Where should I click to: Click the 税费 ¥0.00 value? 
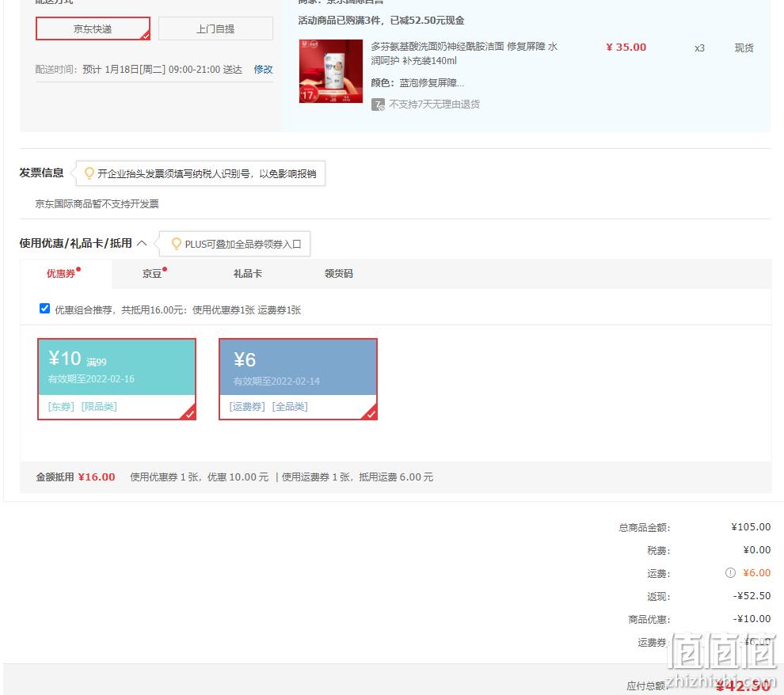point(757,550)
